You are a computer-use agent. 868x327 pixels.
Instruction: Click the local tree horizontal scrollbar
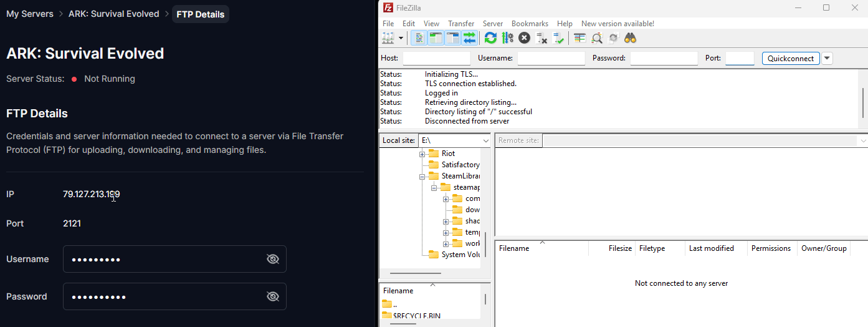click(x=416, y=273)
